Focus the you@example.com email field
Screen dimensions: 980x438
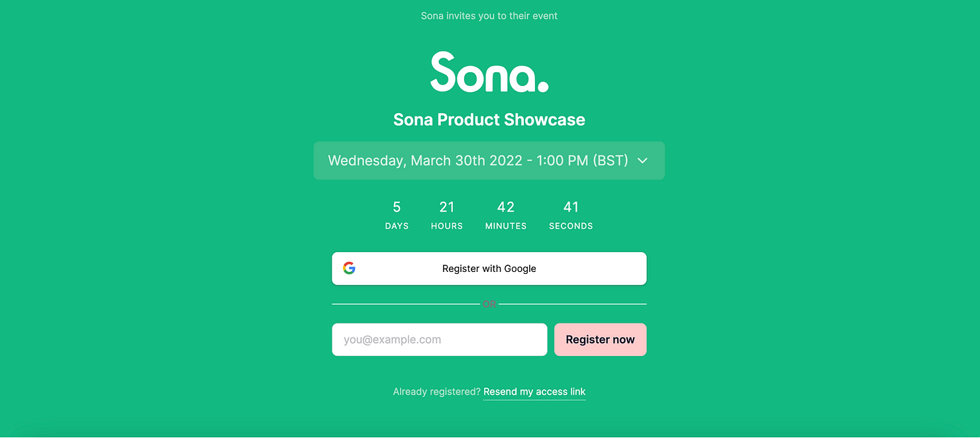pyautogui.click(x=439, y=339)
